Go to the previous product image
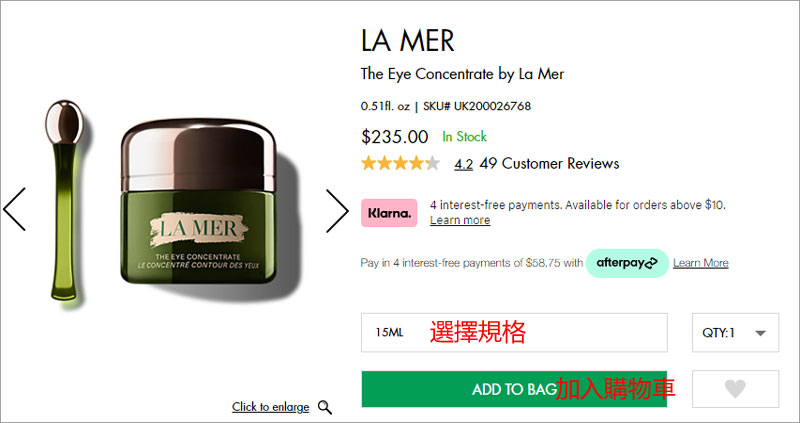This screenshot has height=423, width=800. tap(14, 209)
